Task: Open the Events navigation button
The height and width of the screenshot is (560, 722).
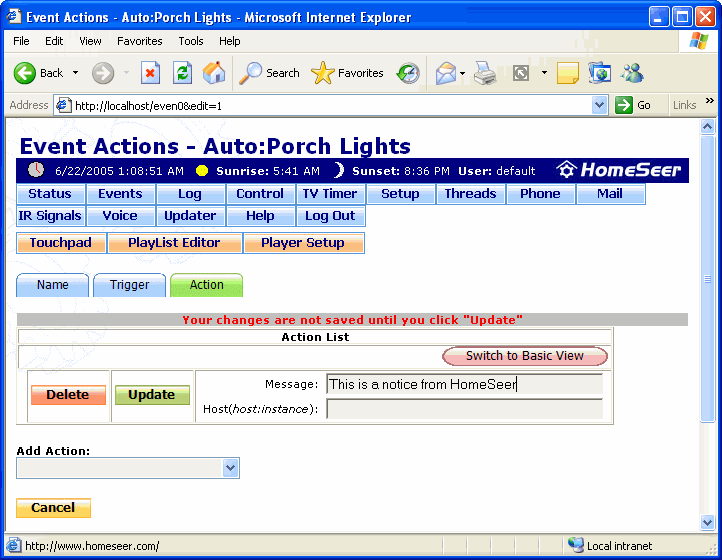Action: click(x=121, y=194)
